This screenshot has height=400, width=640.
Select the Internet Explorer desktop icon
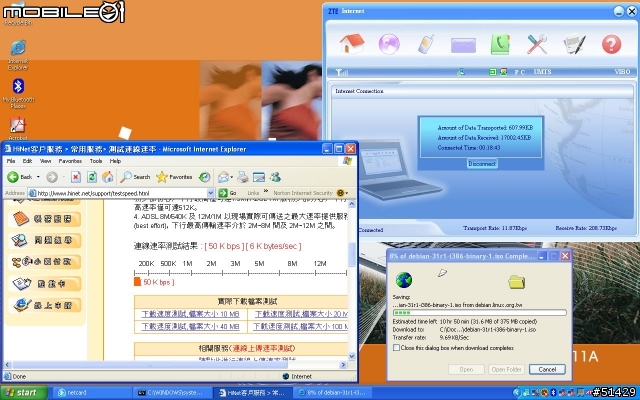pos(18,55)
